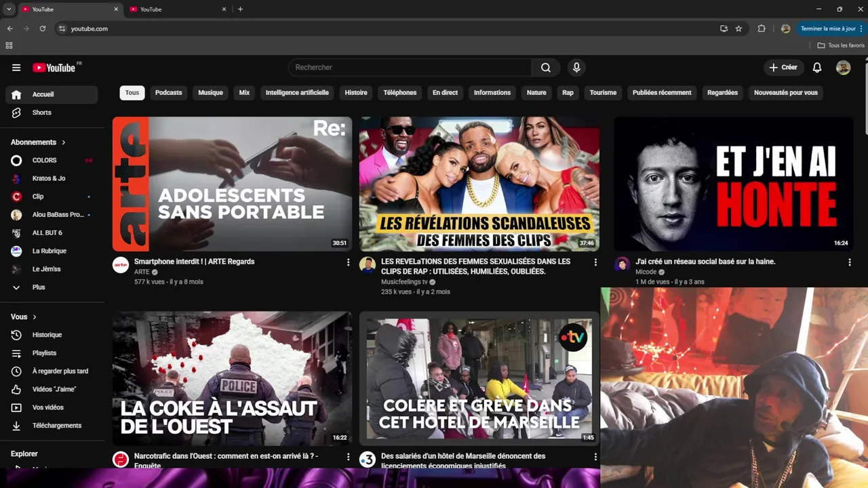
Task: Click the Rechercher search field
Action: [410, 68]
